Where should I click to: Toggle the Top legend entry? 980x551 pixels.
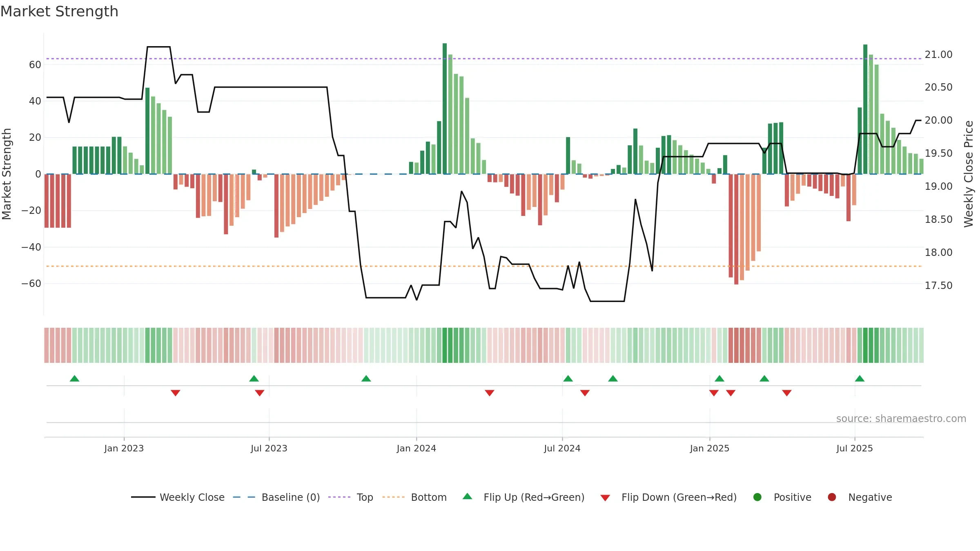350,497
